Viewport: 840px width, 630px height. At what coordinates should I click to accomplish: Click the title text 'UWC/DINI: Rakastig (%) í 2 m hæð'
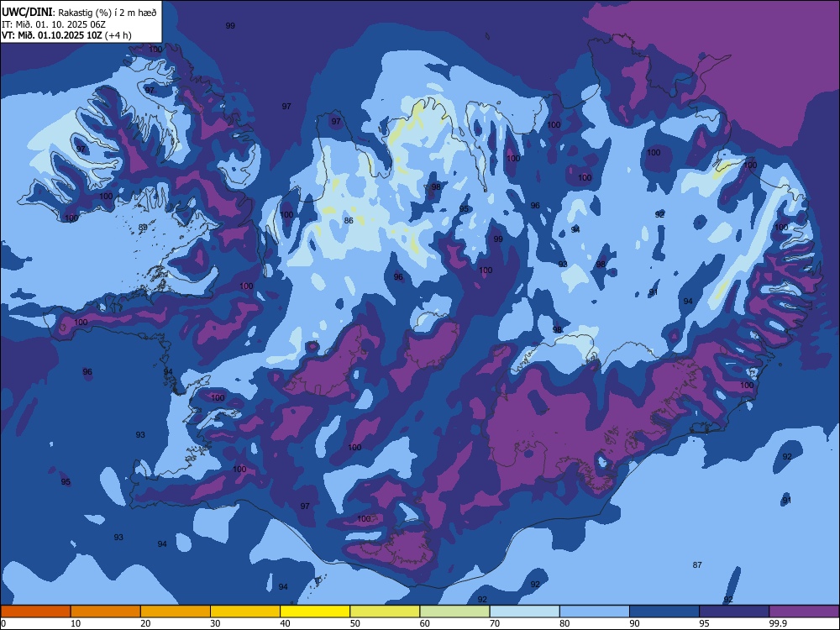pos(79,13)
